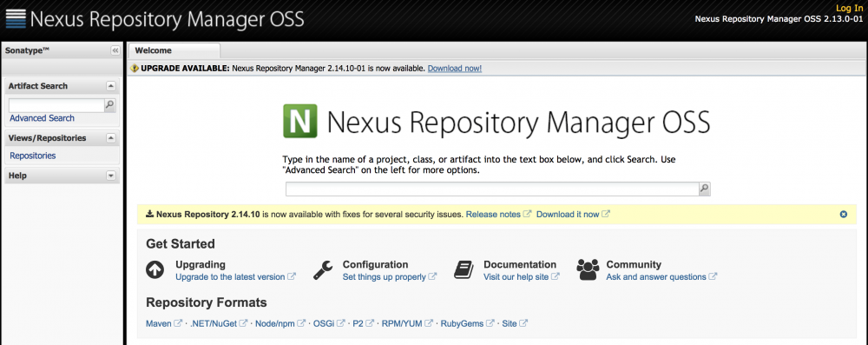Open the RubyGems format link

click(x=463, y=323)
